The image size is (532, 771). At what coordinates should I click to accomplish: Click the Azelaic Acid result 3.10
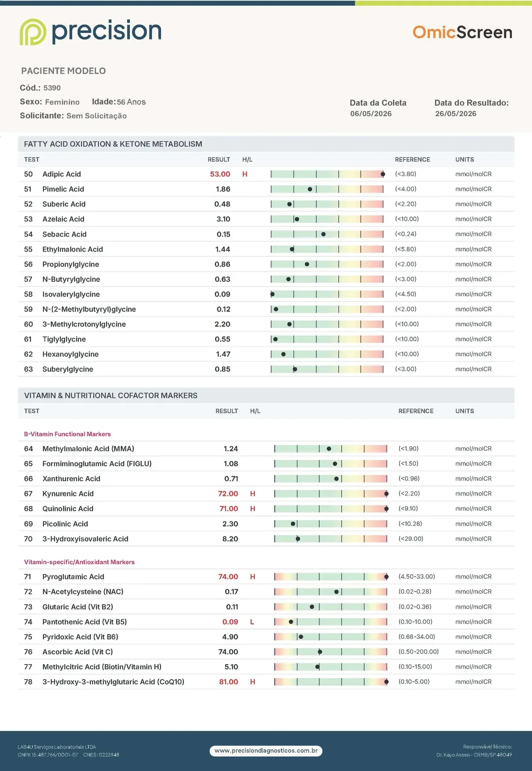pyautogui.click(x=223, y=219)
